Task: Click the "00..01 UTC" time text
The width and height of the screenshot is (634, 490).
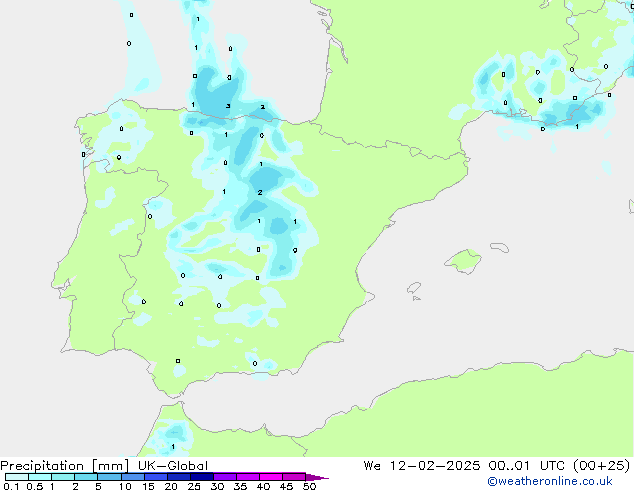Action: tap(527, 466)
